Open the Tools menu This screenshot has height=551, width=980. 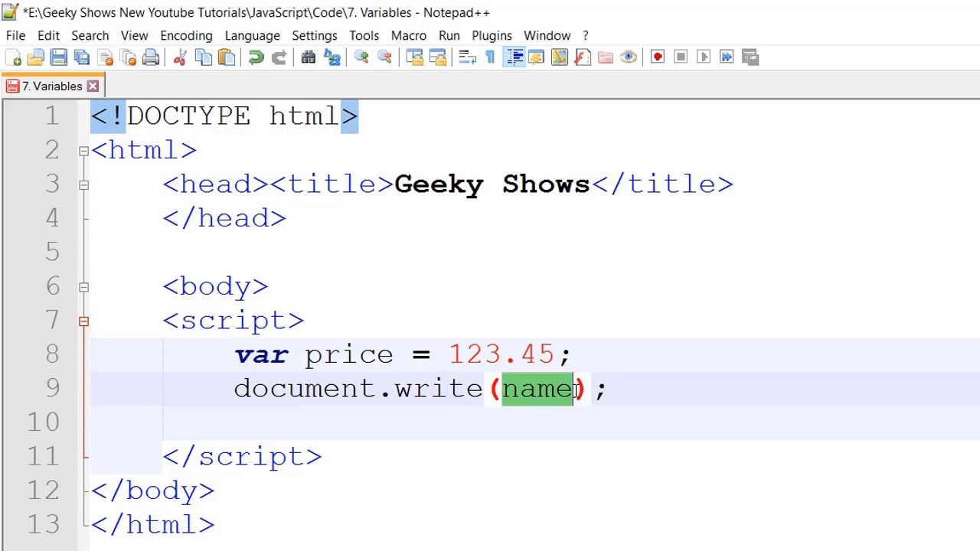[364, 35]
